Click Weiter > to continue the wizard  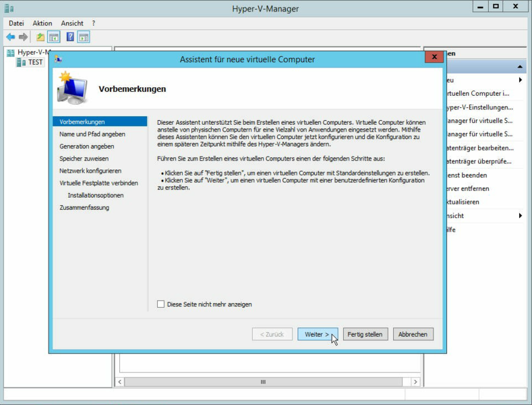coord(318,334)
